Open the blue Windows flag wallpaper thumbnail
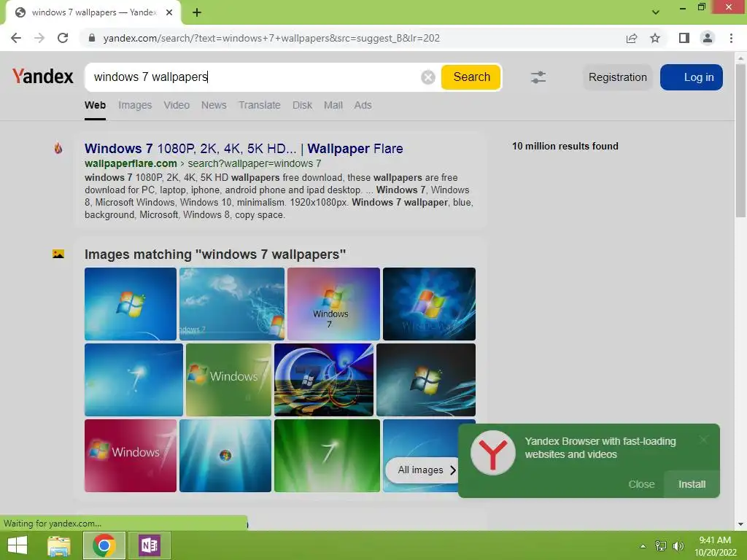The image size is (747, 560). click(131, 304)
